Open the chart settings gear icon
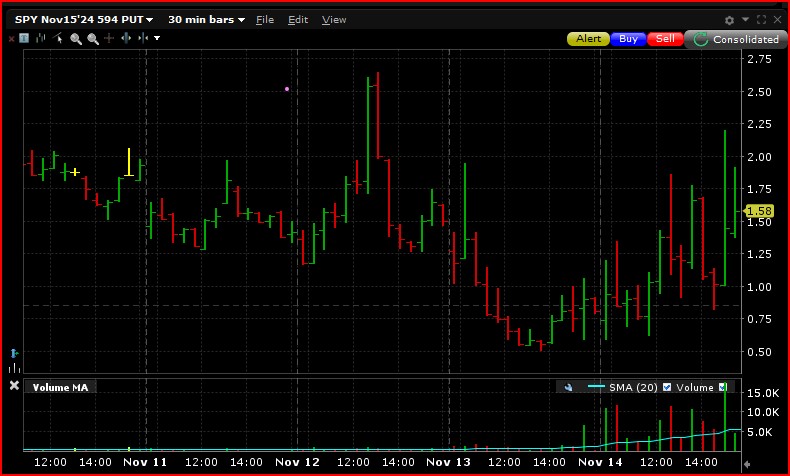This screenshot has height=476, width=790. pyautogui.click(x=729, y=20)
